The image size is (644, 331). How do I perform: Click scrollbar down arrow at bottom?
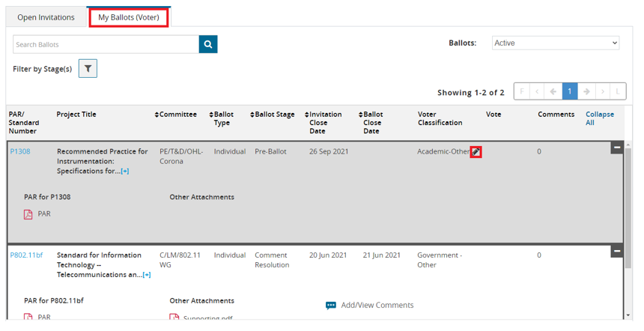click(x=628, y=315)
